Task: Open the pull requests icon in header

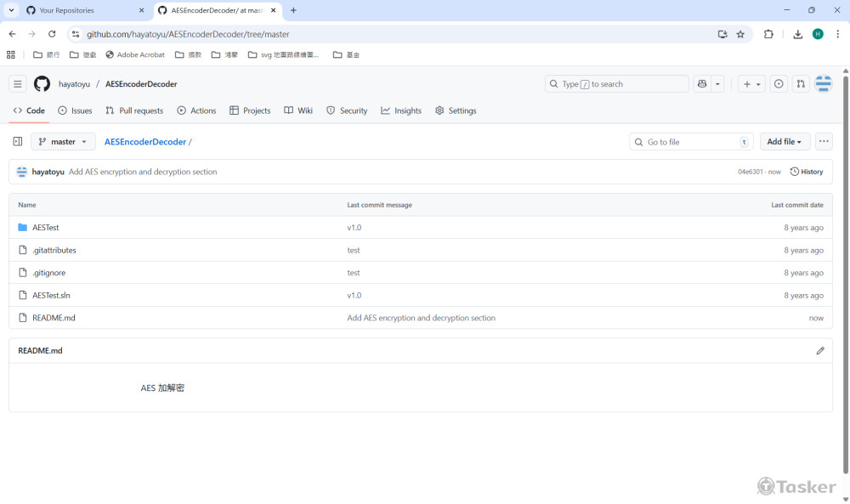Action: 801,84
